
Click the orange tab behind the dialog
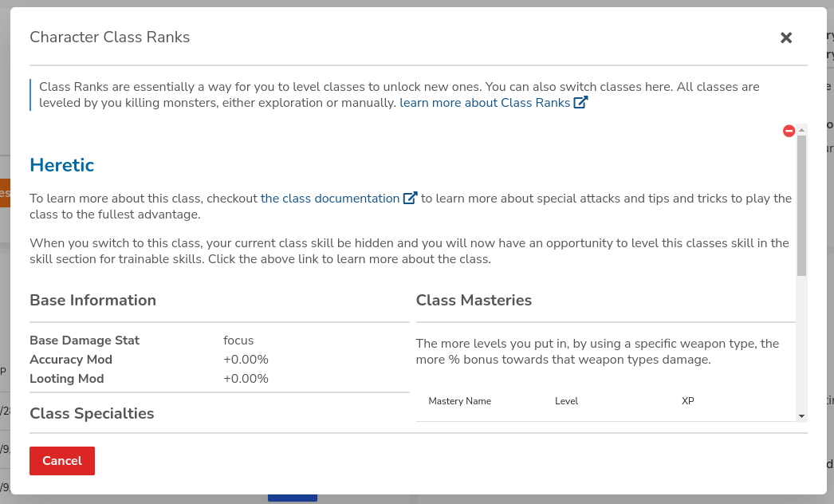[x=5, y=193]
